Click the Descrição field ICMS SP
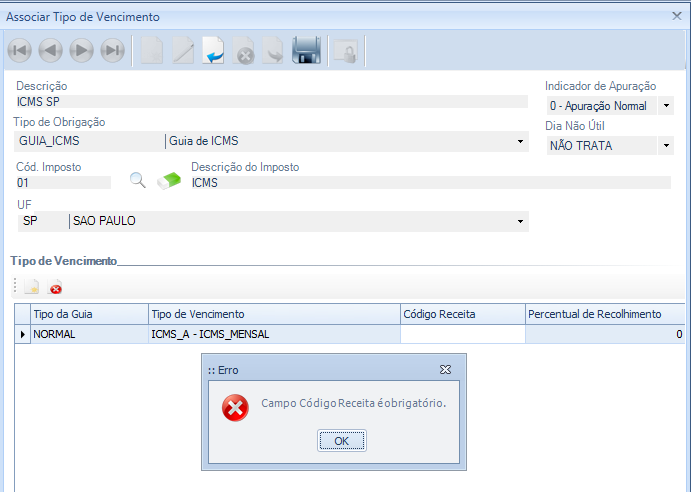This screenshot has width=691, height=492. 271,101
